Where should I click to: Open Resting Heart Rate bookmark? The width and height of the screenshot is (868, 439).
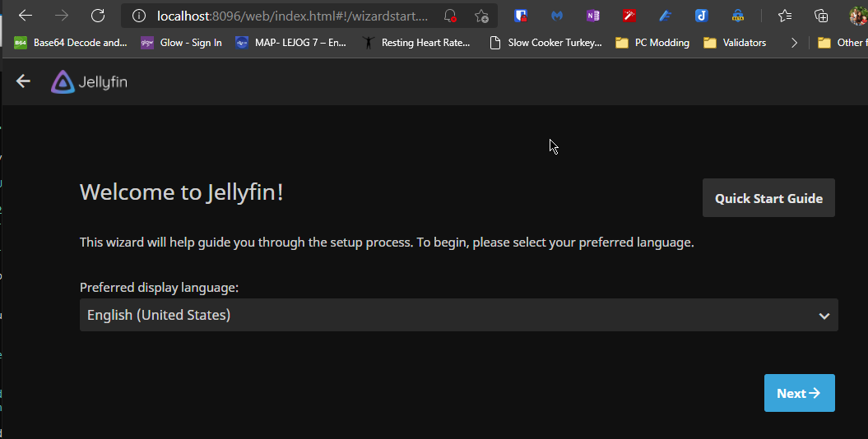(x=416, y=43)
